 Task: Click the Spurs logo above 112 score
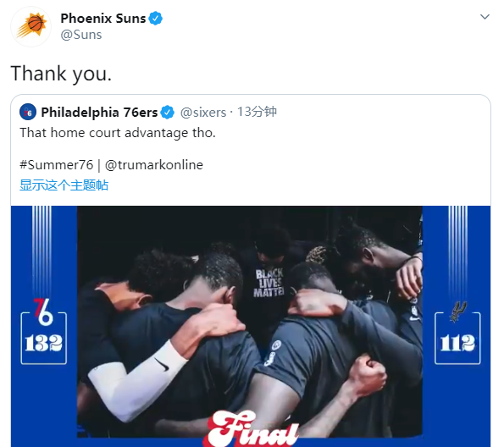pyautogui.click(x=458, y=312)
